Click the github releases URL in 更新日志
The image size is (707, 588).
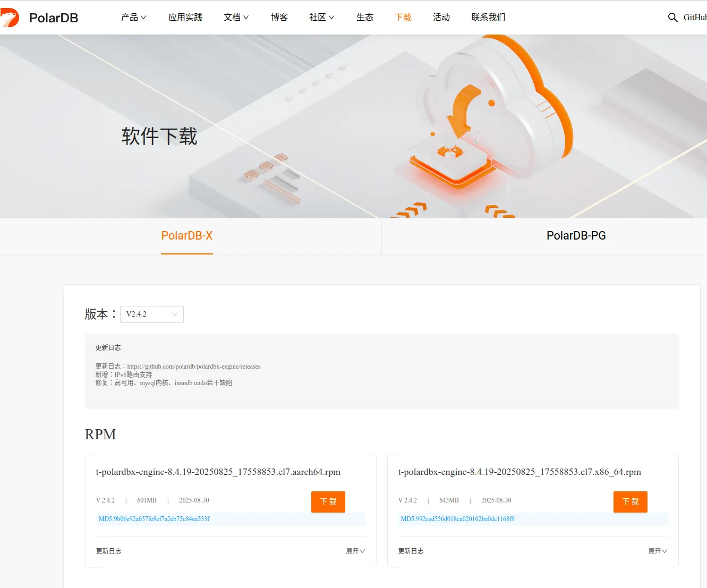tap(194, 367)
